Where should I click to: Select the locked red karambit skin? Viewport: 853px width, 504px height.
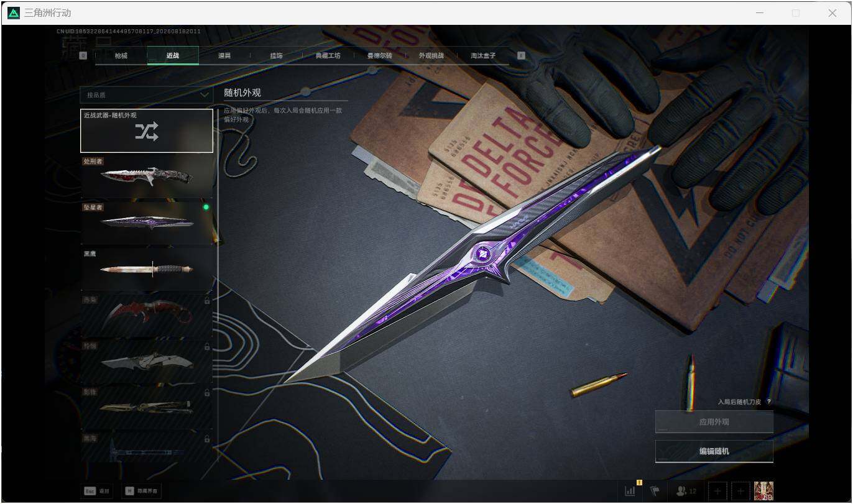pos(147,314)
